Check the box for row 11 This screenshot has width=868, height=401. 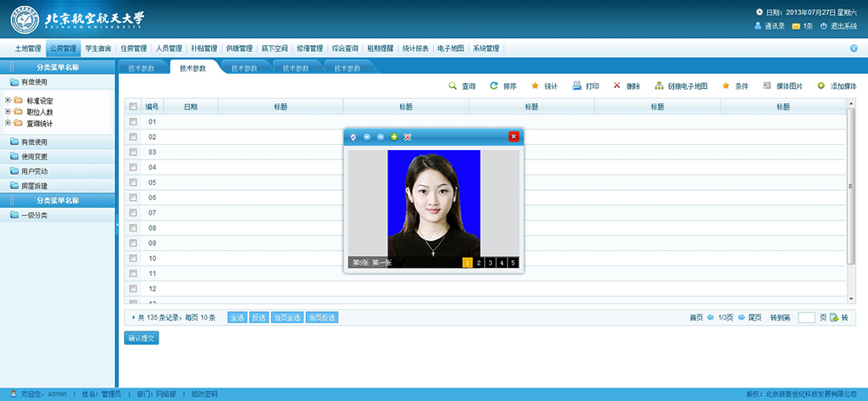133,273
